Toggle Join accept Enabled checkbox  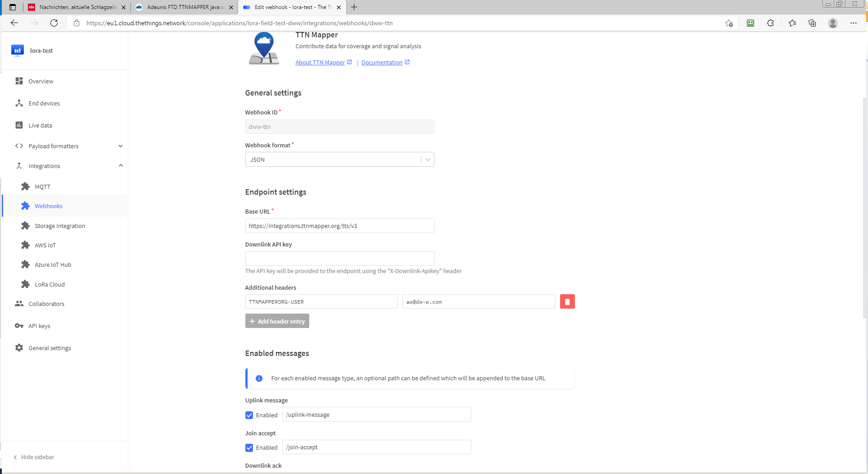(249, 447)
